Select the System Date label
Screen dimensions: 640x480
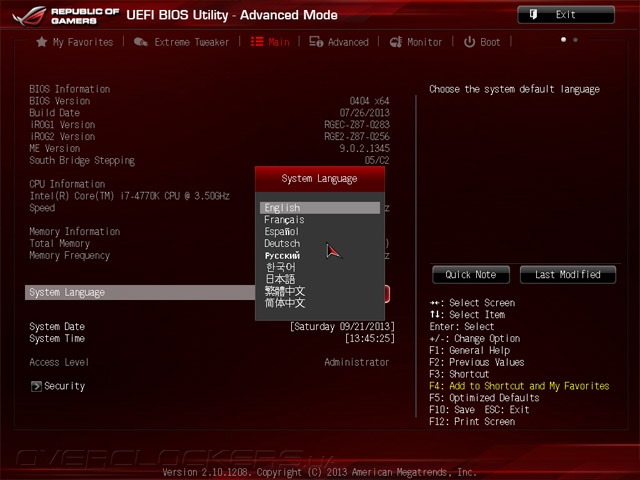57,327
